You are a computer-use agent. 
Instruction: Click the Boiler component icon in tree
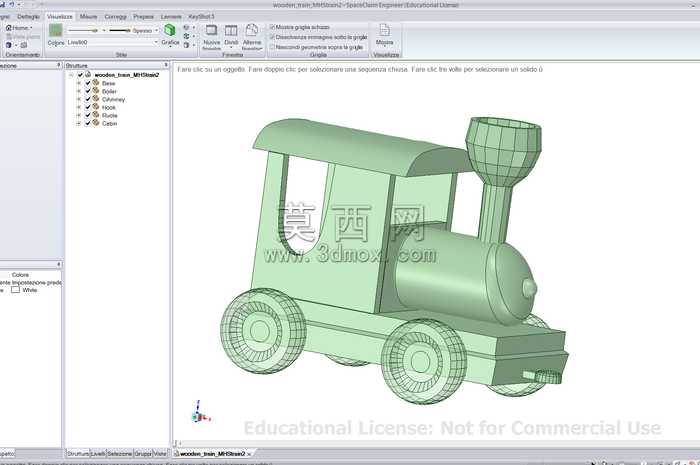pyautogui.click(x=96, y=91)
